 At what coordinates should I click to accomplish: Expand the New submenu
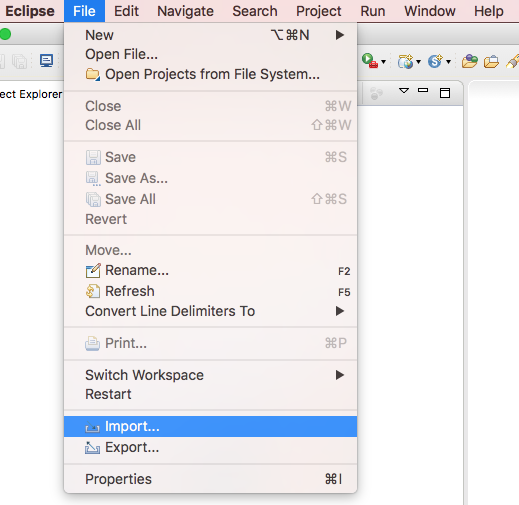[210, 35]
